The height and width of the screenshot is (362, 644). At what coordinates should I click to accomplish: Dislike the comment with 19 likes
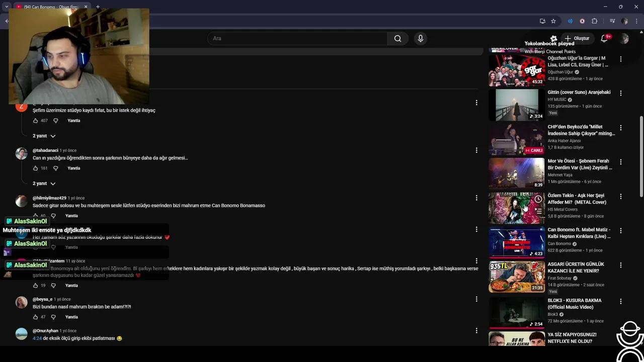pyautogui.click(x=53, y=286)
